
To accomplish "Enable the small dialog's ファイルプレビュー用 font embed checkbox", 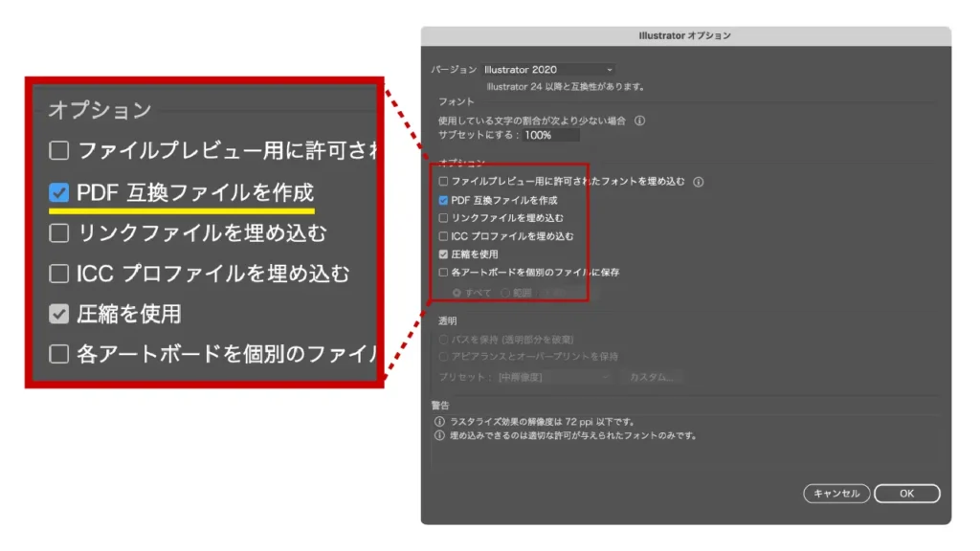I will pyautogui.click(x=443, y=182).
